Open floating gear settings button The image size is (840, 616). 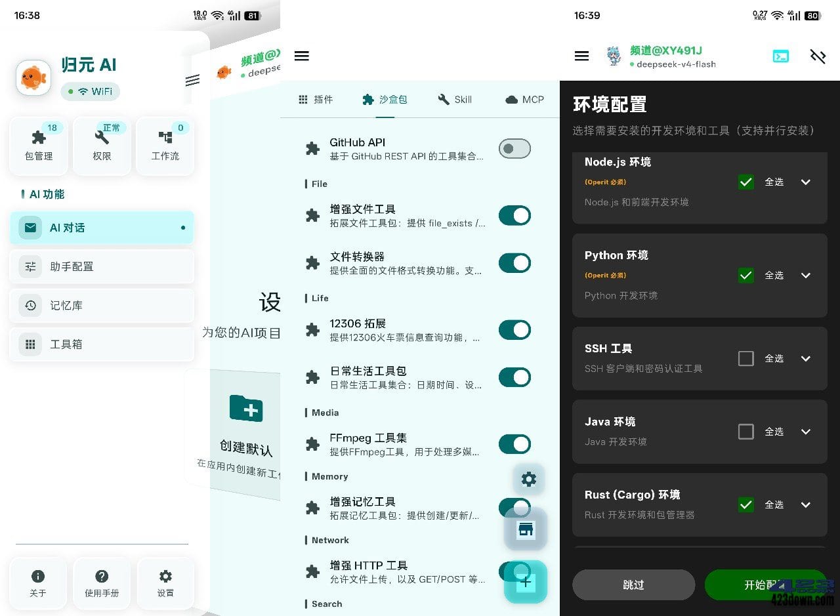pyautogui.click(x=529, y=479)
